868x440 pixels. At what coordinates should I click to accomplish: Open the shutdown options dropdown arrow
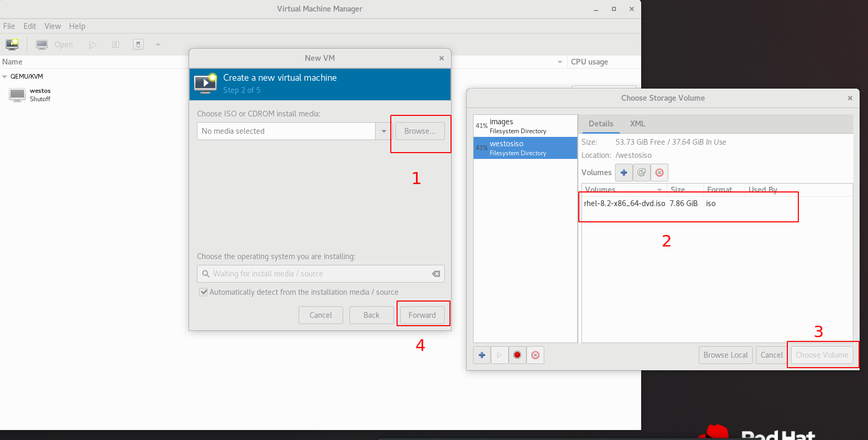coord(158,45)
